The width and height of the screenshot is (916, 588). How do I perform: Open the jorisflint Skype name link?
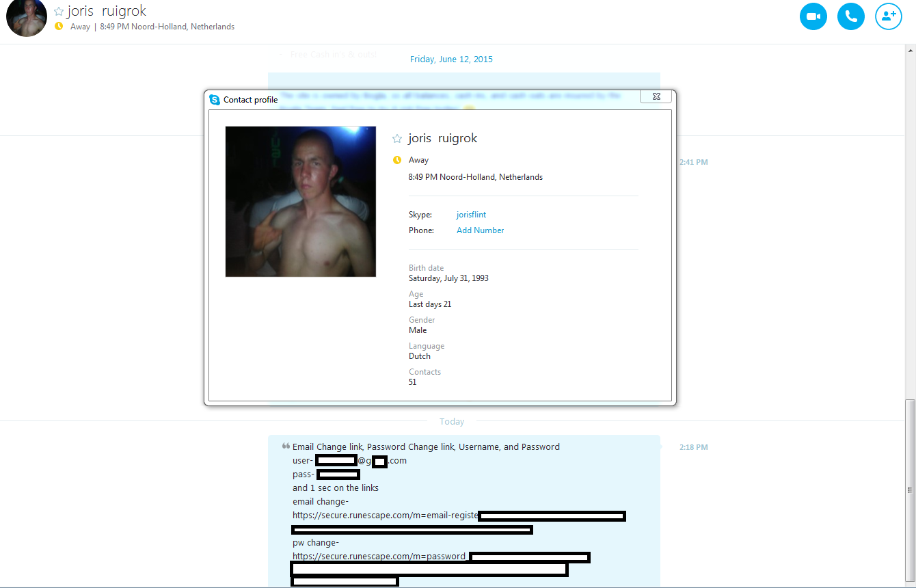pyautogui.click(x=471, y=215)
